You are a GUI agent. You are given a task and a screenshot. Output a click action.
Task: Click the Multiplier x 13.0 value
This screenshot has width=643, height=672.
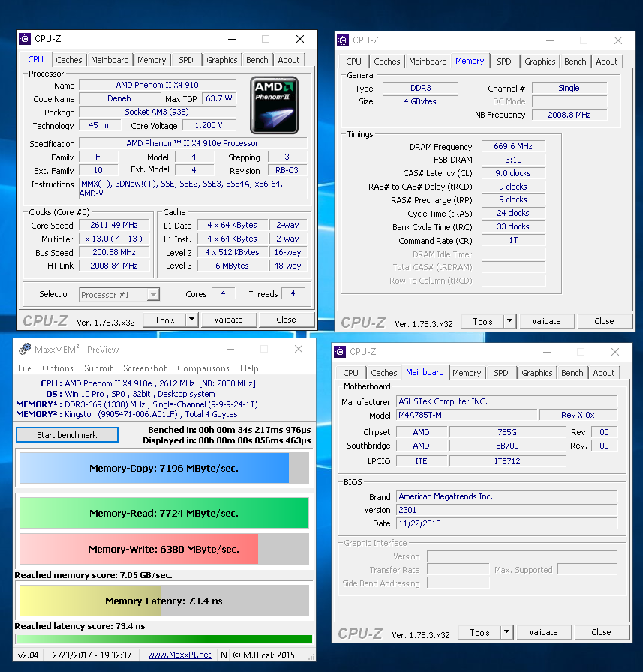(x=114, y=238)
